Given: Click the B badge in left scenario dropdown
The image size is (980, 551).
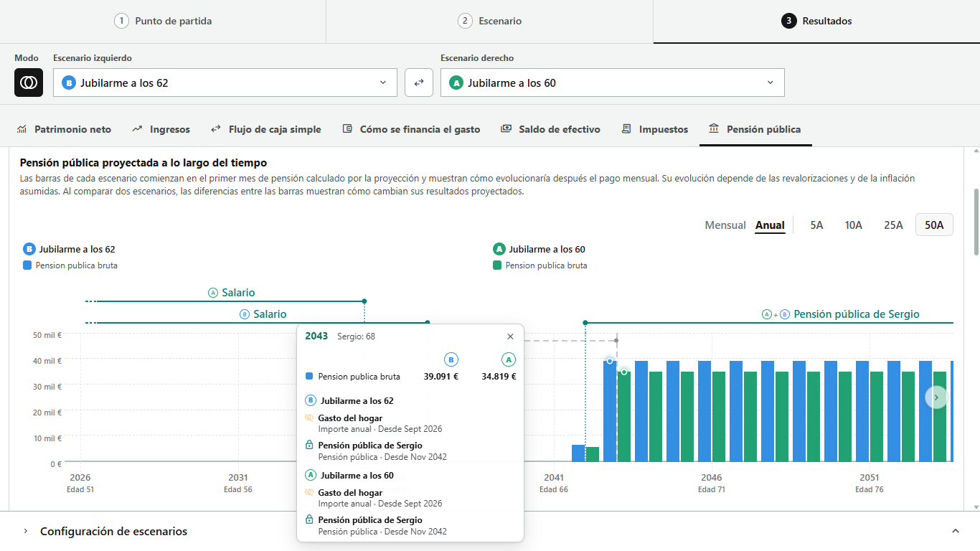Looking at the screenshot, I should 69,83.
